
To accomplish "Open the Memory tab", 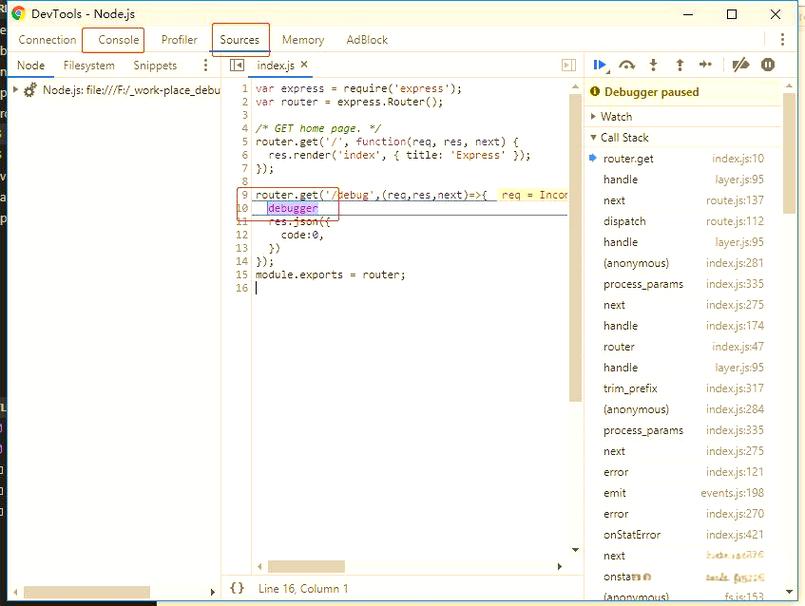I will click(303, 40).
